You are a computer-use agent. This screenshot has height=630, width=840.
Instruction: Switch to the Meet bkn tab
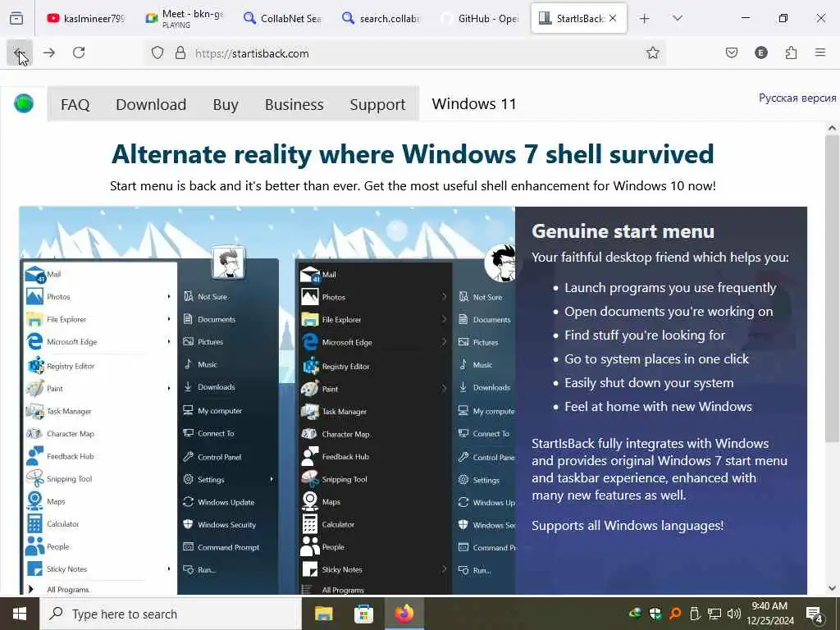coord(185,18)
